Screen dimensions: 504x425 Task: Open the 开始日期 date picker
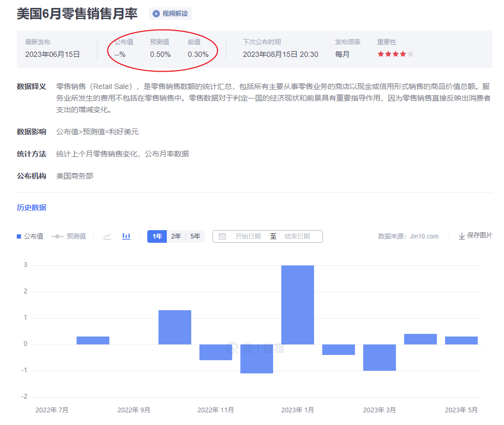(x=248, y=236)
